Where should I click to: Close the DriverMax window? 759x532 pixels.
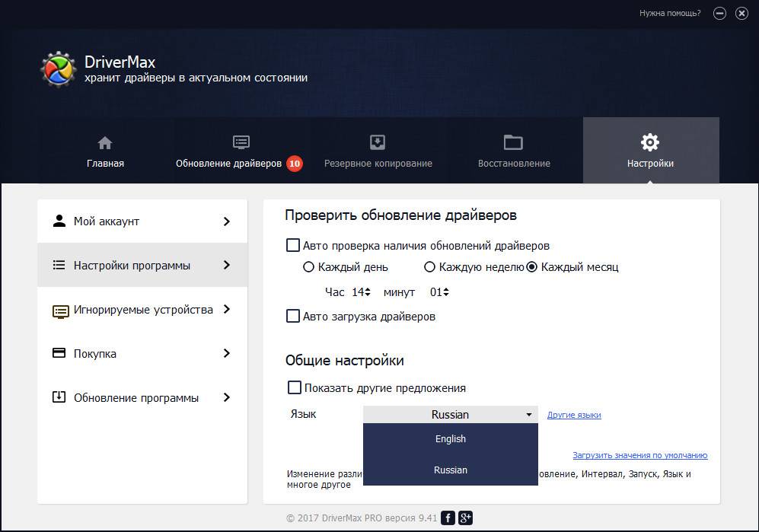coord(741,13)
